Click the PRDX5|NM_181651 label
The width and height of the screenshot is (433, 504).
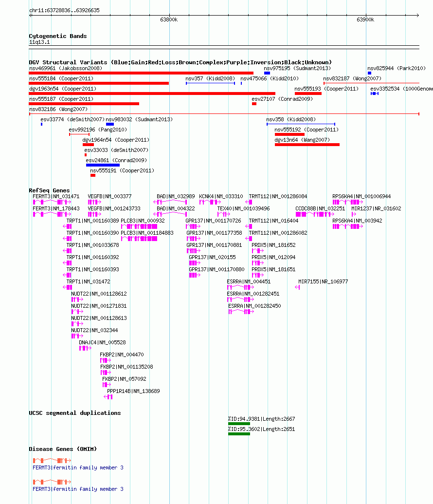point(273,269)
